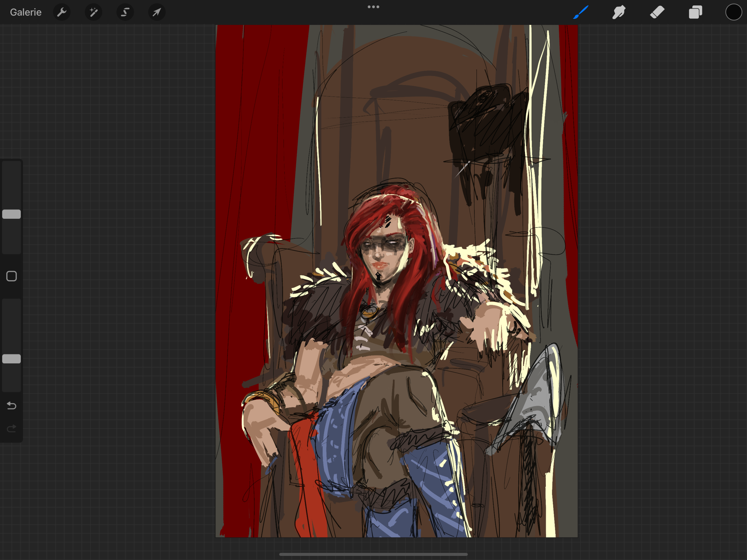747x560 pixels.
Task: Select the Eraser tool
Action: (657, 13)
